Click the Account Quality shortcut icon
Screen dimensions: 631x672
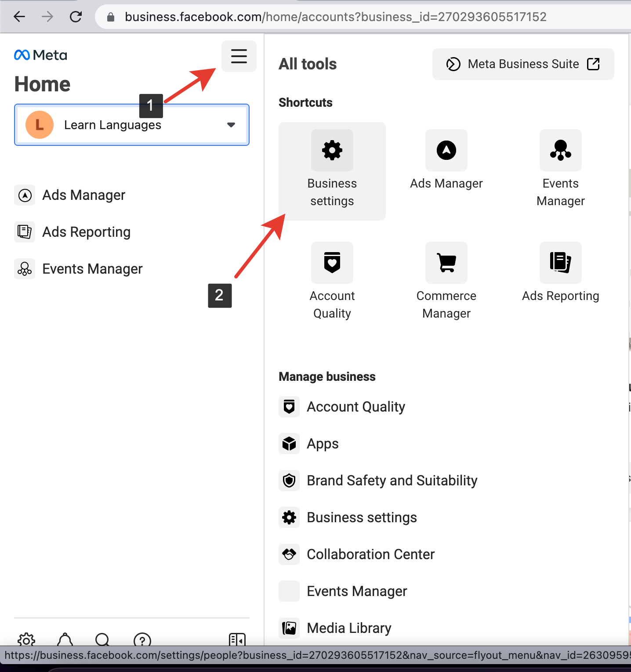(332, 263)
